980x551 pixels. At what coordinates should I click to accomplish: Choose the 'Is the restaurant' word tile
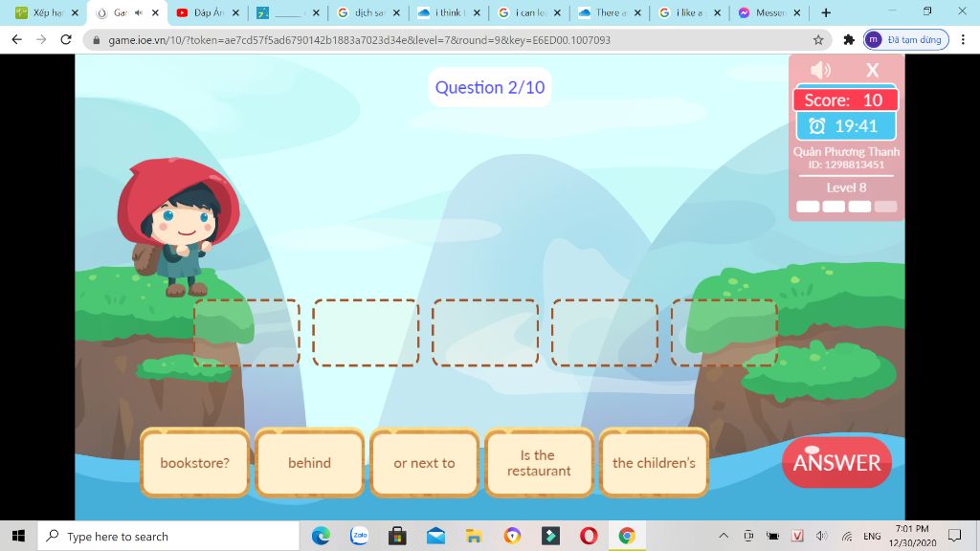(x=539, y=463)
